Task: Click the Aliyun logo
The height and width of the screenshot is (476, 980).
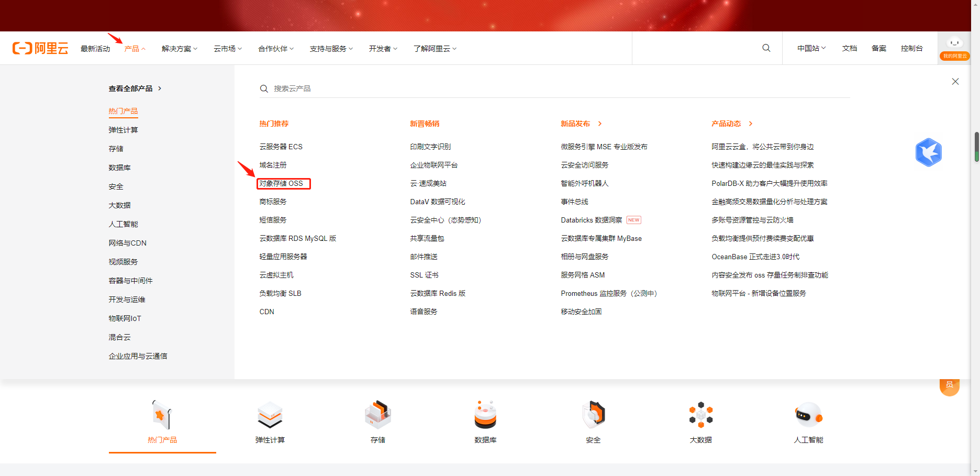Action: [40, 48]
